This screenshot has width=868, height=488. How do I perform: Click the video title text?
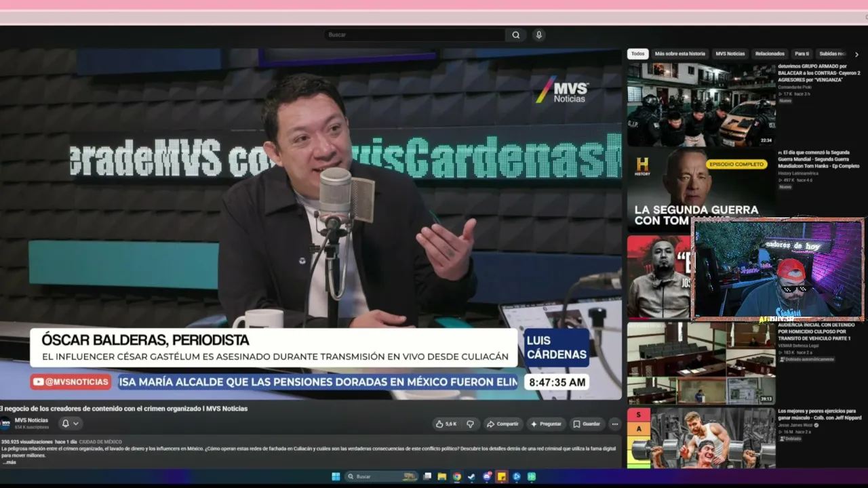pos(123,409)
